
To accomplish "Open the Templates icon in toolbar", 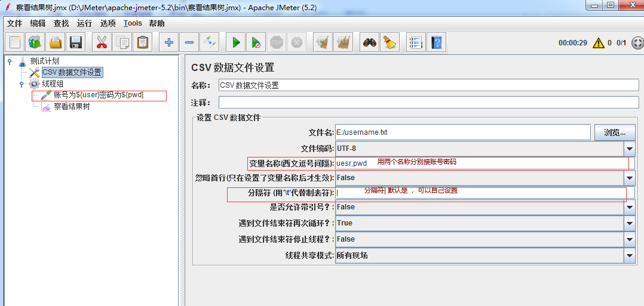I will (35, 42).
